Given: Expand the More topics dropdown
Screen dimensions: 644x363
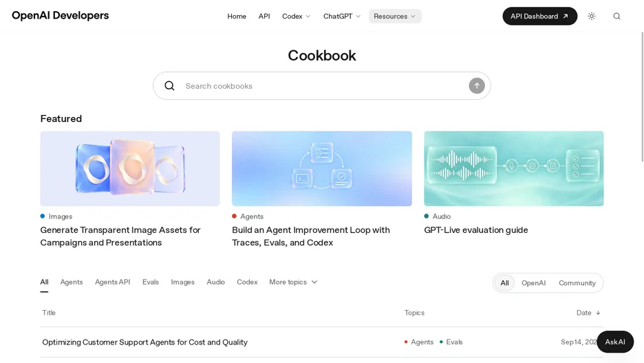Looking at the screenshot, I should click(x=293, y=282).
